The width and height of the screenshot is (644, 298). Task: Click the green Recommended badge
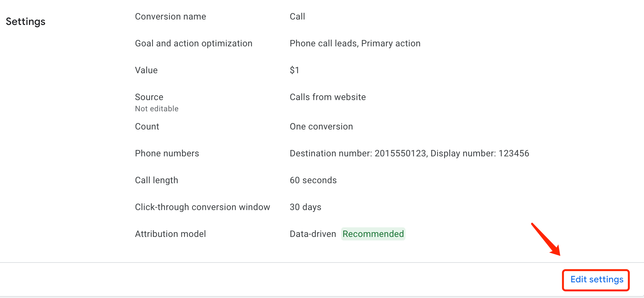tap(373, 234)
